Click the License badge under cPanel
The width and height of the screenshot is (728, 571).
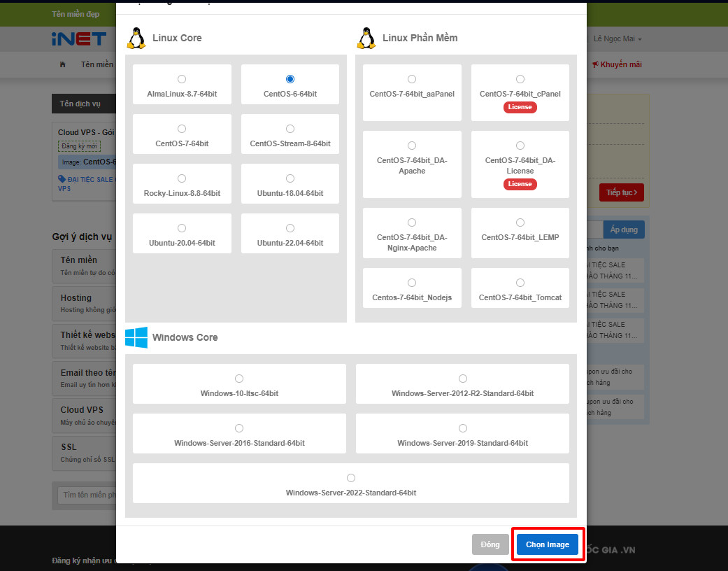[x=520, y=107]
